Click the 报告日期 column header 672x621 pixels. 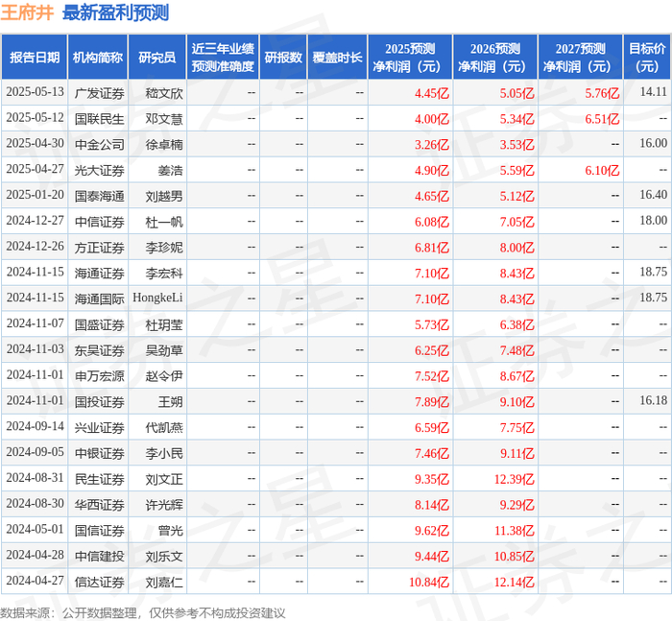(x=35, y=57)
